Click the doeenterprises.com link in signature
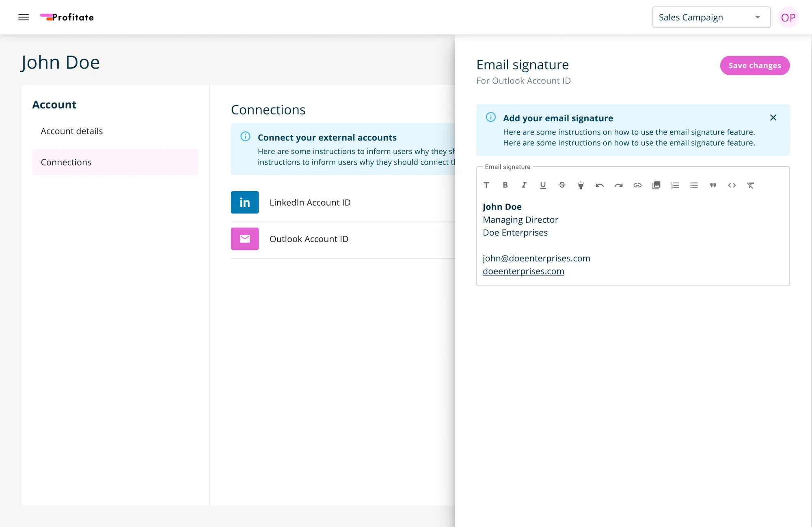This screenshot has height=527, width=812. point(523,271)
